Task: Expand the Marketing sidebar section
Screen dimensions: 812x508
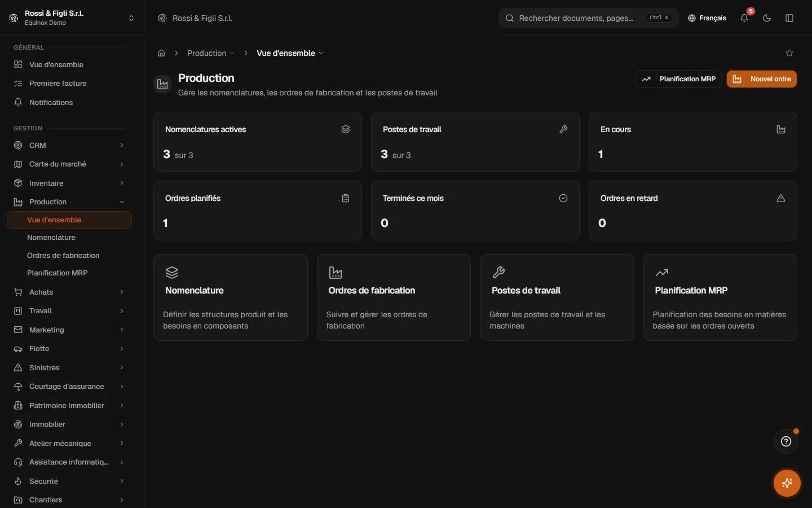Action: (69, 330)
